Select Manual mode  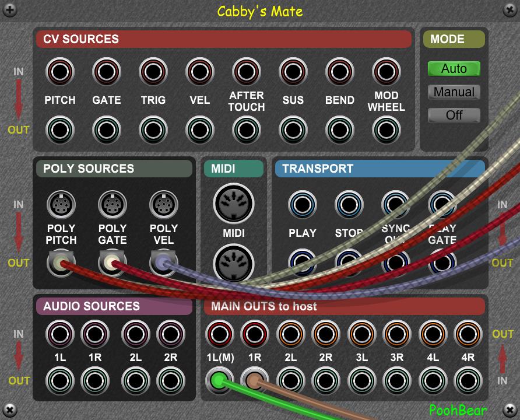454,92
